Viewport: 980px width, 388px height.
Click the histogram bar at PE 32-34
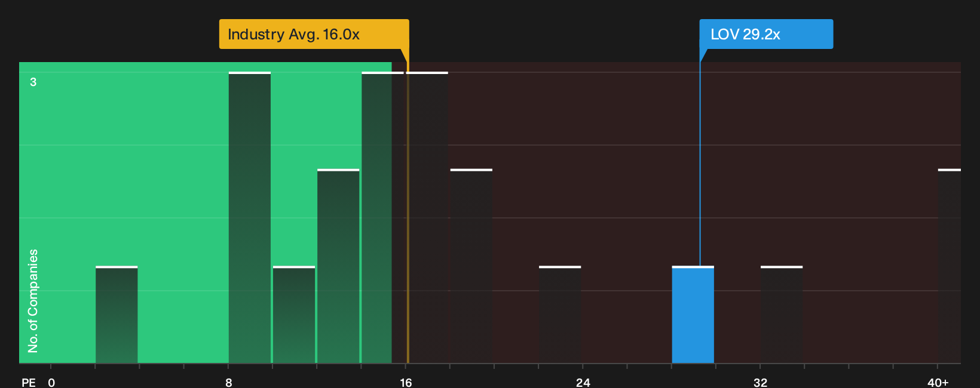tap(782, 315)
